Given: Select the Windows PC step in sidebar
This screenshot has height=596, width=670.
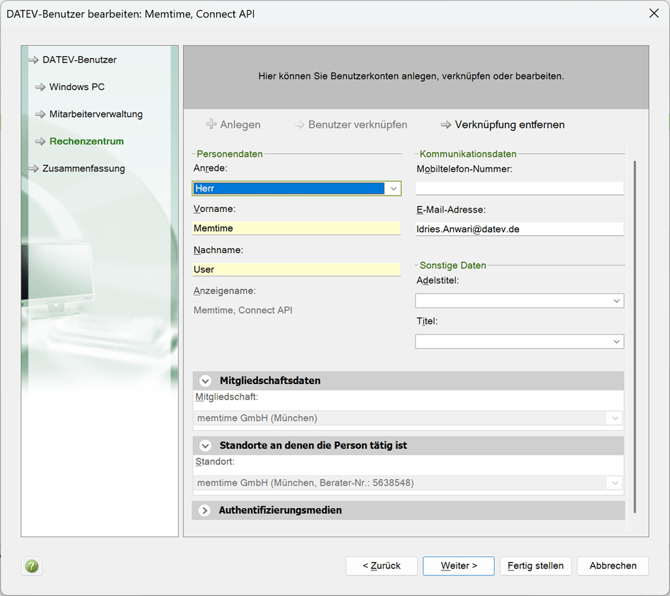Looking at the screenshot, I should tap(76, 87).
